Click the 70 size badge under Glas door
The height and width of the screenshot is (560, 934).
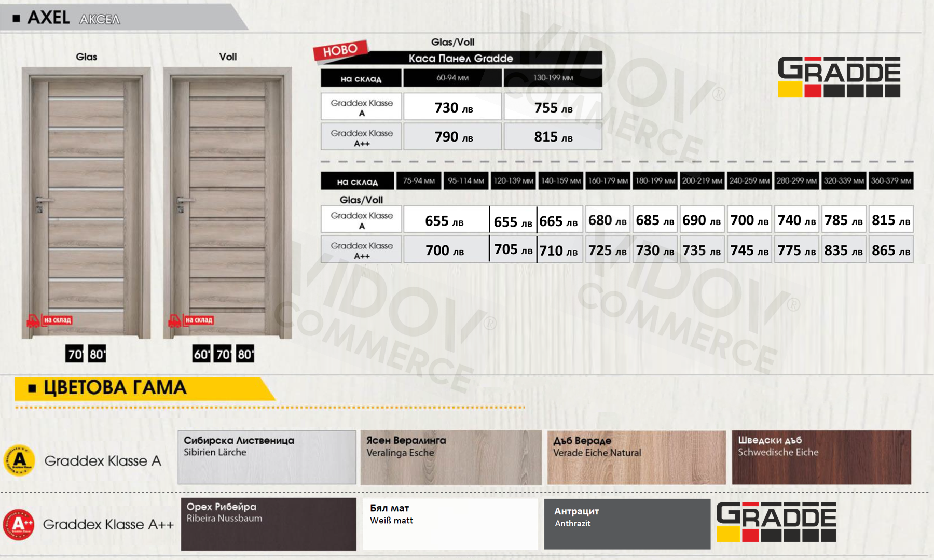[x=75, y=354]
